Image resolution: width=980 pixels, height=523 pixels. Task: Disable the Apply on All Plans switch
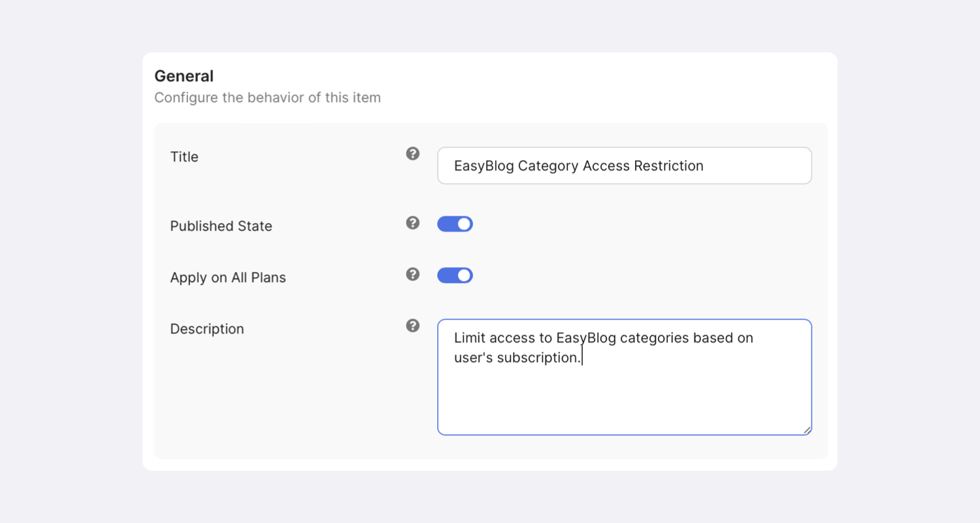pyautogui.click(x=455, y=275)
